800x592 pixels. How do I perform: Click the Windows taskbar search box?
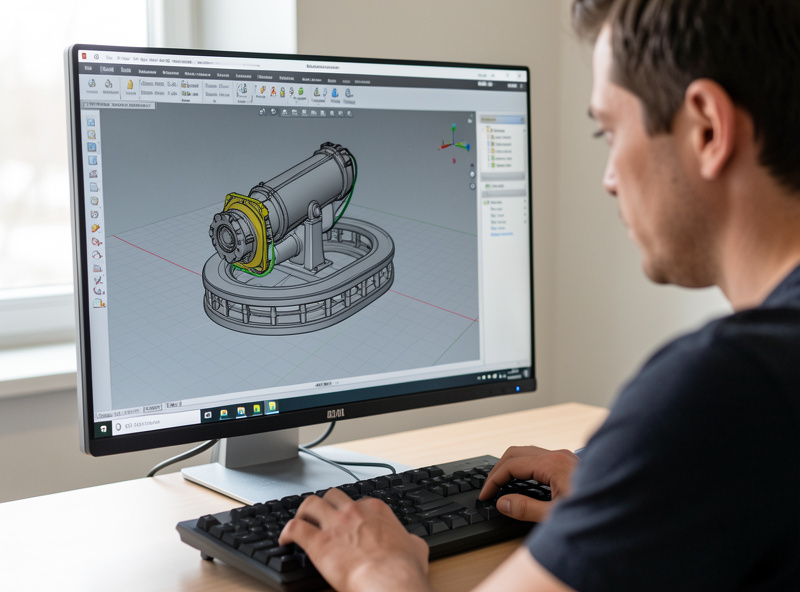155,424
